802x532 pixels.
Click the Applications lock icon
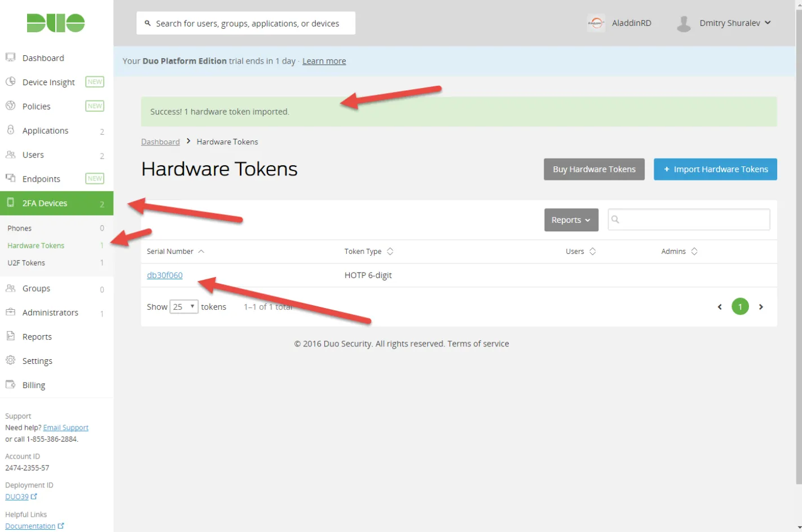point(10,130)
